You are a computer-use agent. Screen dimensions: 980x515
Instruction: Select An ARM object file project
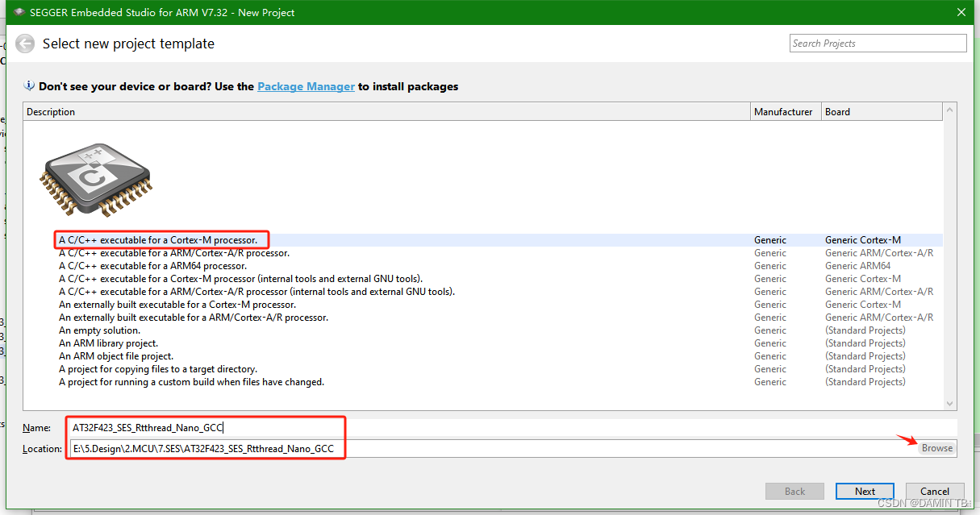point(116,356)
